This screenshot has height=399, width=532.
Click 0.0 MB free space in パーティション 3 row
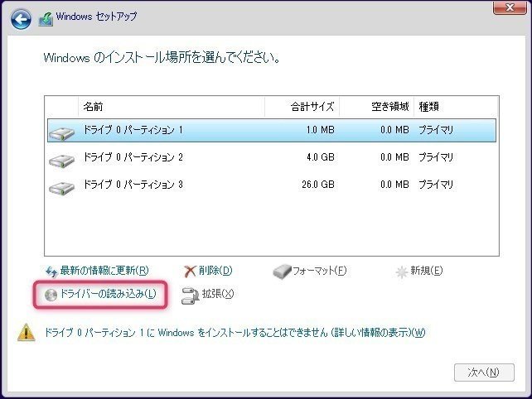(x=394, y=185)
